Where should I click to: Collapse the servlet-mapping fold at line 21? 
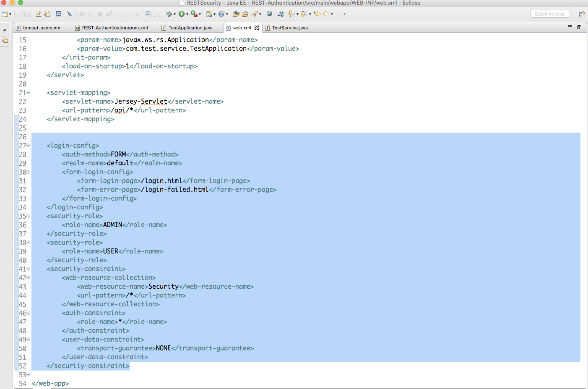29,93
